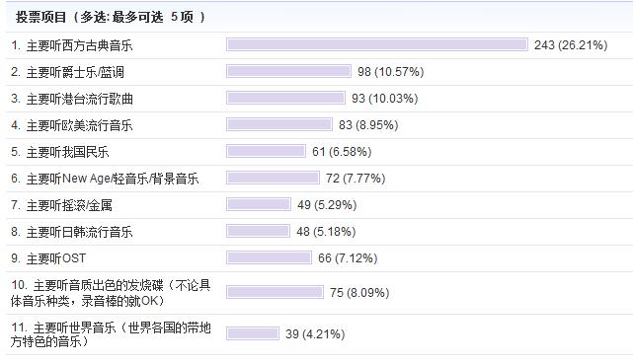Viewport: 633px width, 364px height.
Task: Click the 39 (4.21%) world music bar
Action: 253,333
